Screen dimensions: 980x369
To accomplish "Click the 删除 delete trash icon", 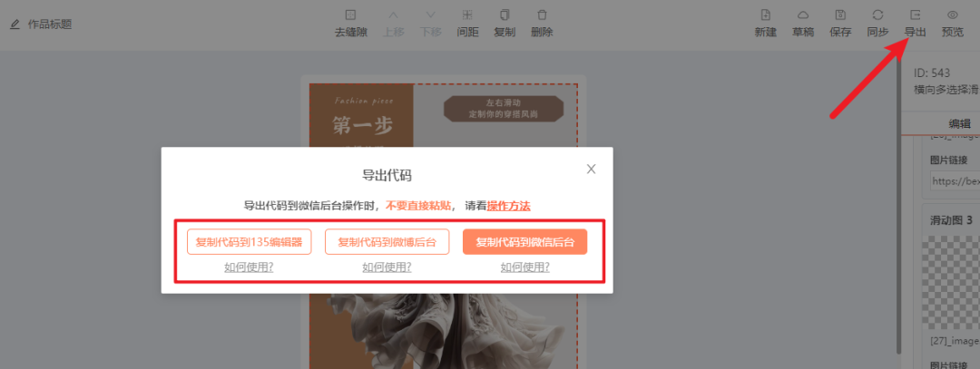I will pos(542,15).
